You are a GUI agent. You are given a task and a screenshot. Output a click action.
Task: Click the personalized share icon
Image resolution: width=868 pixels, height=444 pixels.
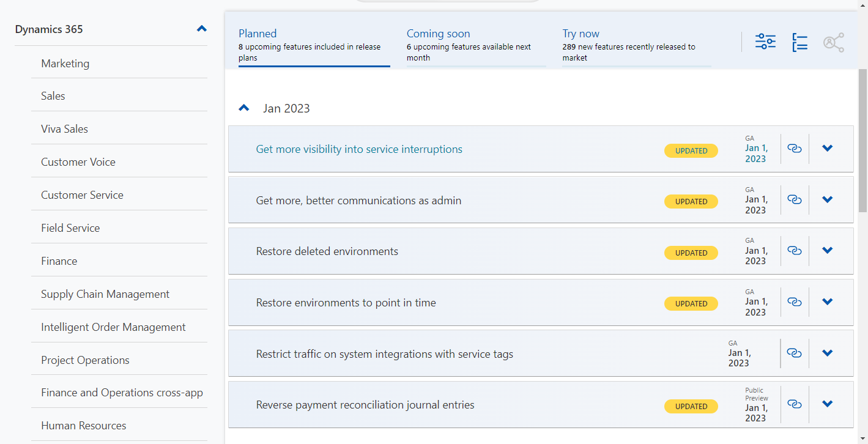coord(833,42)
